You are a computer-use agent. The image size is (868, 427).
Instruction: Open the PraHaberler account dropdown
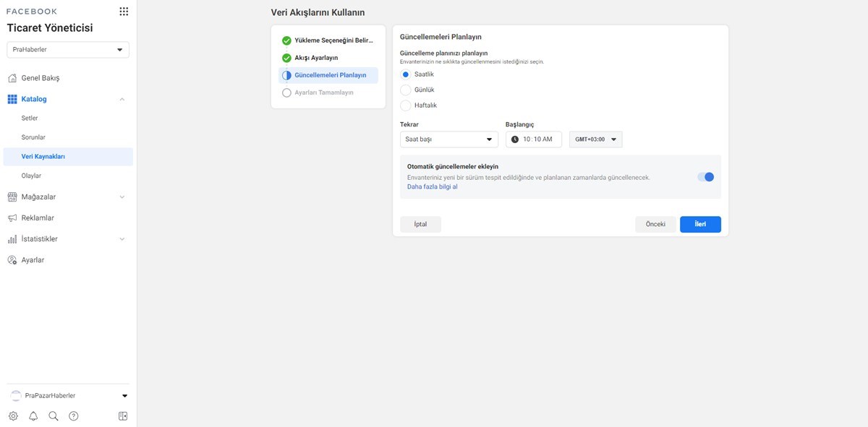(x=68, y=50)
